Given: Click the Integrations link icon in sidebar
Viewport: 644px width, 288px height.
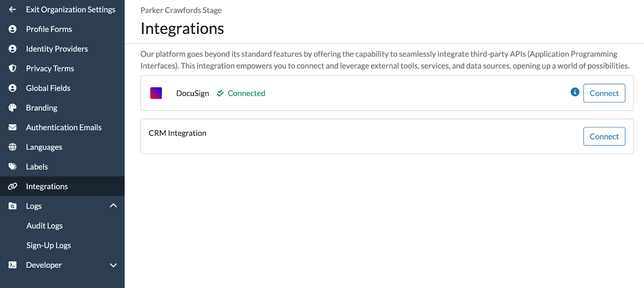Looking at the screenshot, I should point(12,186).
